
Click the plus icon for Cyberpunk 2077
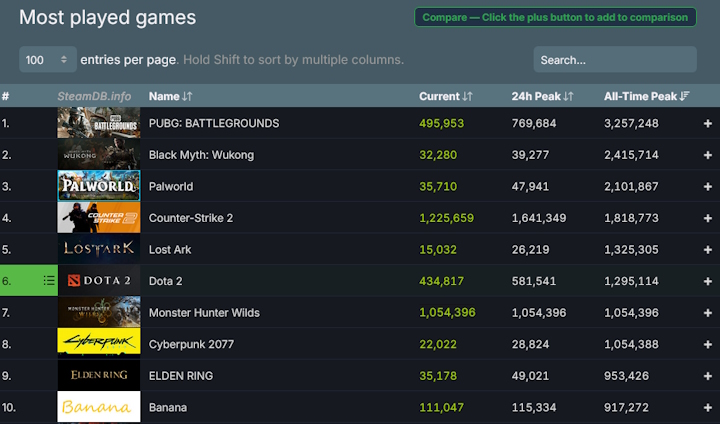pos(708,344)
